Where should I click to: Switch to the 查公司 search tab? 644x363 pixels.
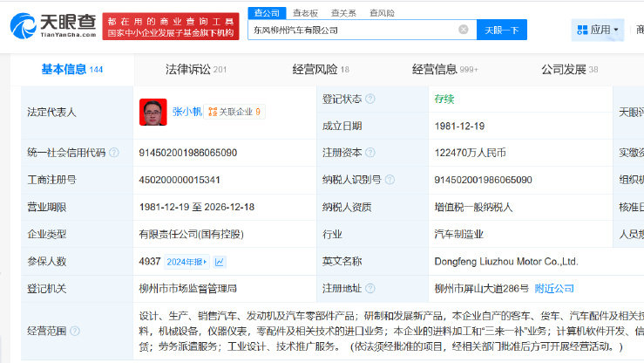(267, 13)
